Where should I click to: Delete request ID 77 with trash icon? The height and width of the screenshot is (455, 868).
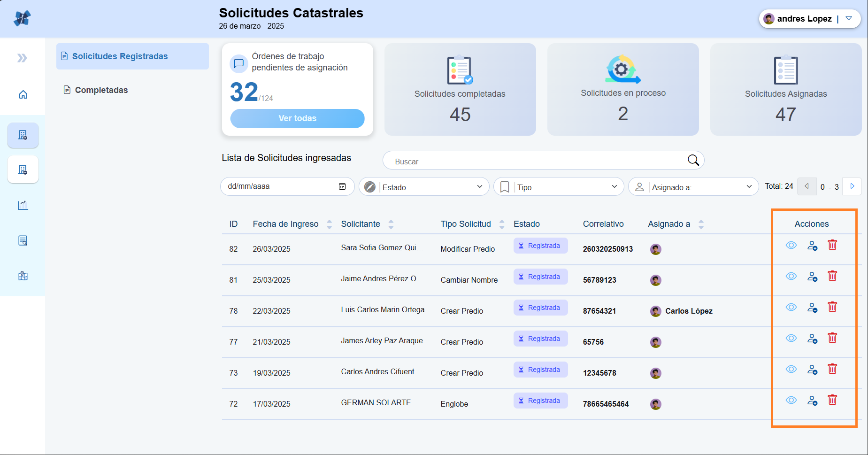(832, 338)
